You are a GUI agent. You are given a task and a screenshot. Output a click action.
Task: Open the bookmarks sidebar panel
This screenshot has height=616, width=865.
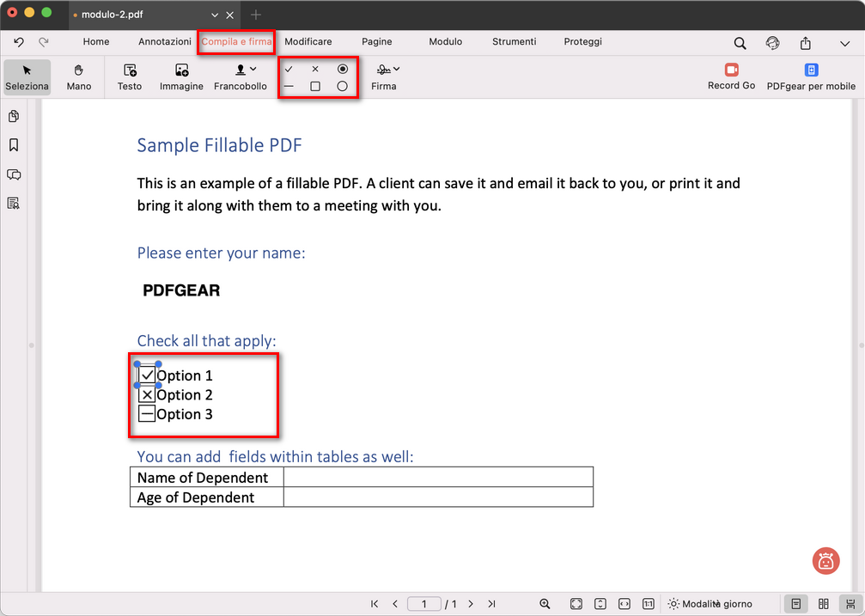point(14,145)
